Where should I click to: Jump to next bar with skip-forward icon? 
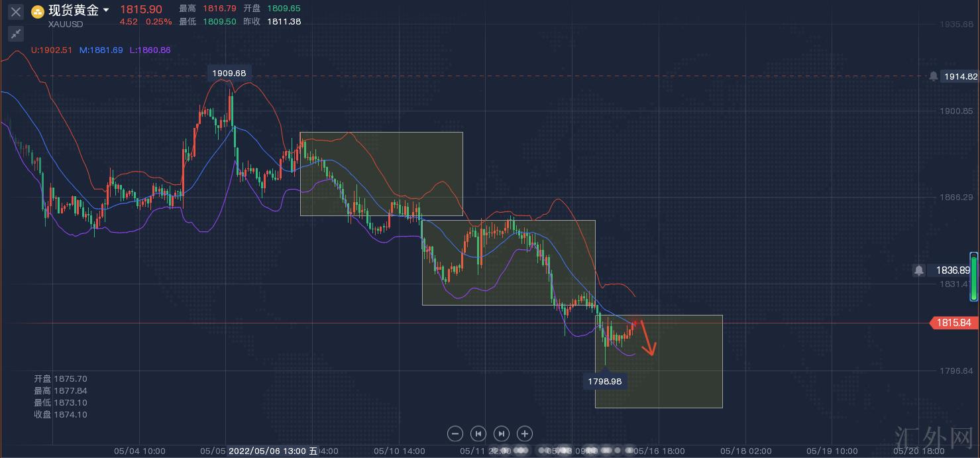502,433
